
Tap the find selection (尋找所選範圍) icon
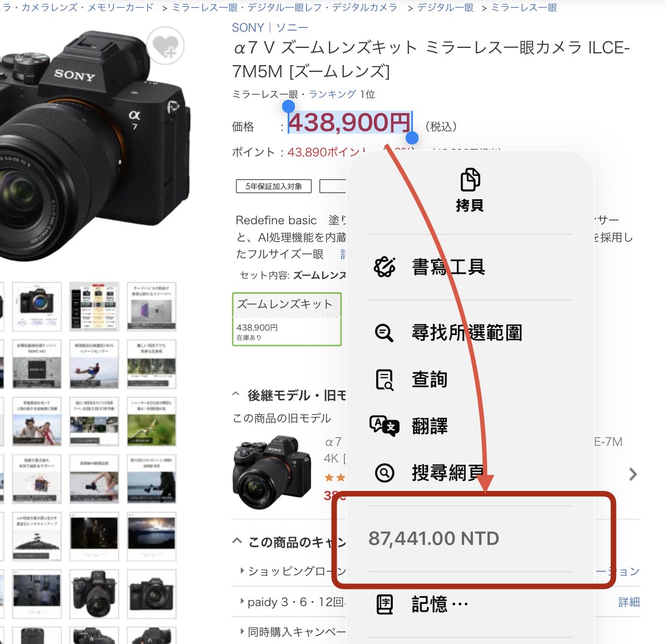click(x=384, y=333)
